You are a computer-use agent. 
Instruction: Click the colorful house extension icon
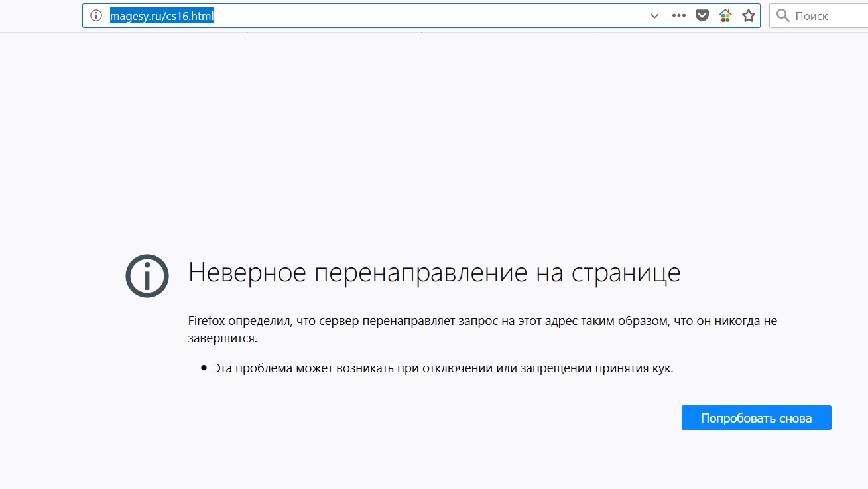click(725, 16)
